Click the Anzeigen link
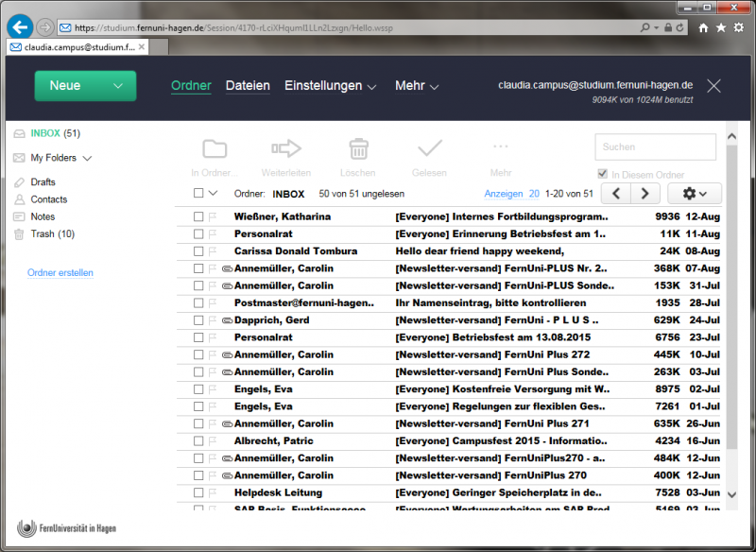Screen dimensions: 756x552 (504, 194)
